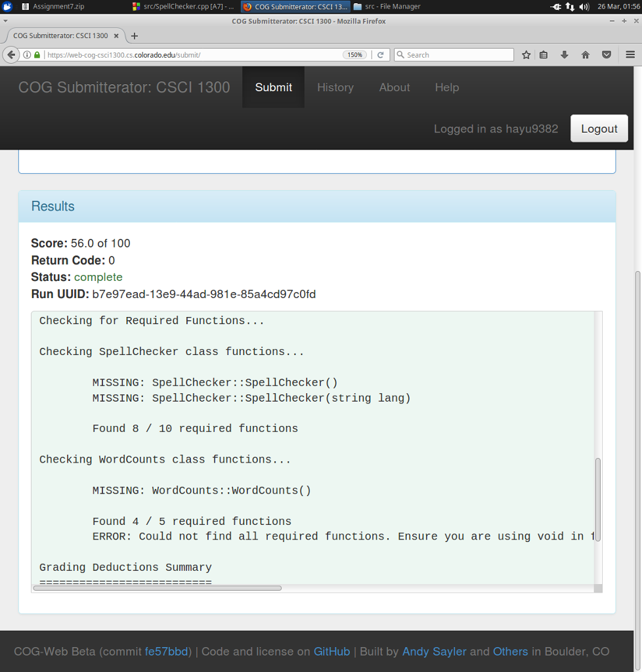Switch to src/SpellChecker.cpp editor window in taskbar
This screenshot has width=642, height=672.
[183, 7]
